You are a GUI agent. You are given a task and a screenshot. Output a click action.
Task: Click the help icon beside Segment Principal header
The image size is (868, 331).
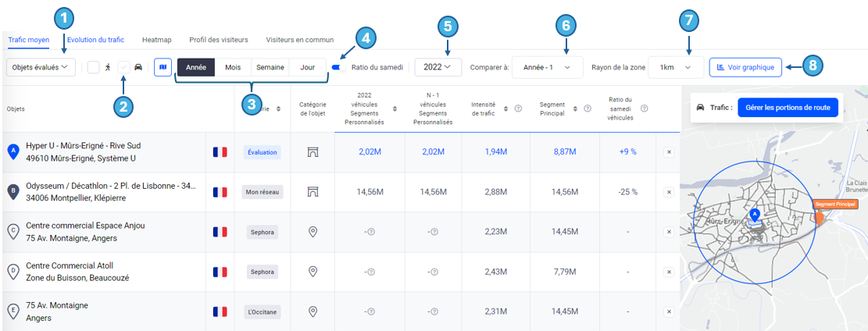click(587, 109)
